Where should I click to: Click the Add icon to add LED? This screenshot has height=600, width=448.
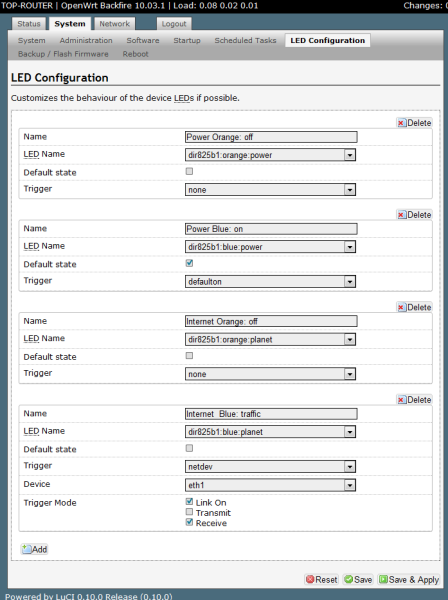34,549
